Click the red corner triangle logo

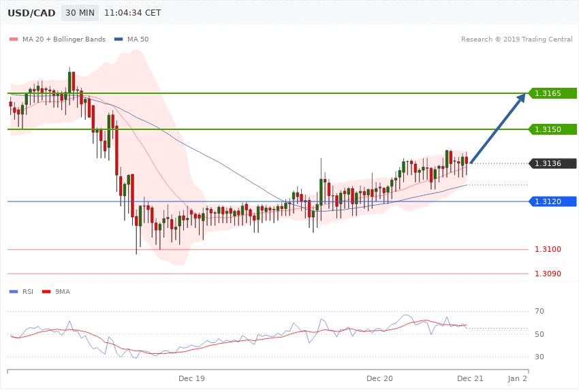tap(3, 3)
